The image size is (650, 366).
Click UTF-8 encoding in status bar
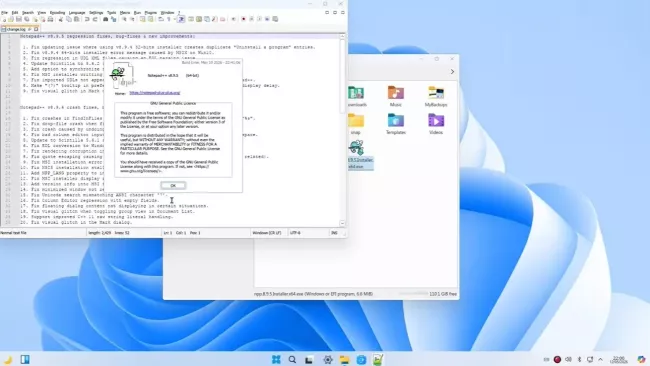295,233
